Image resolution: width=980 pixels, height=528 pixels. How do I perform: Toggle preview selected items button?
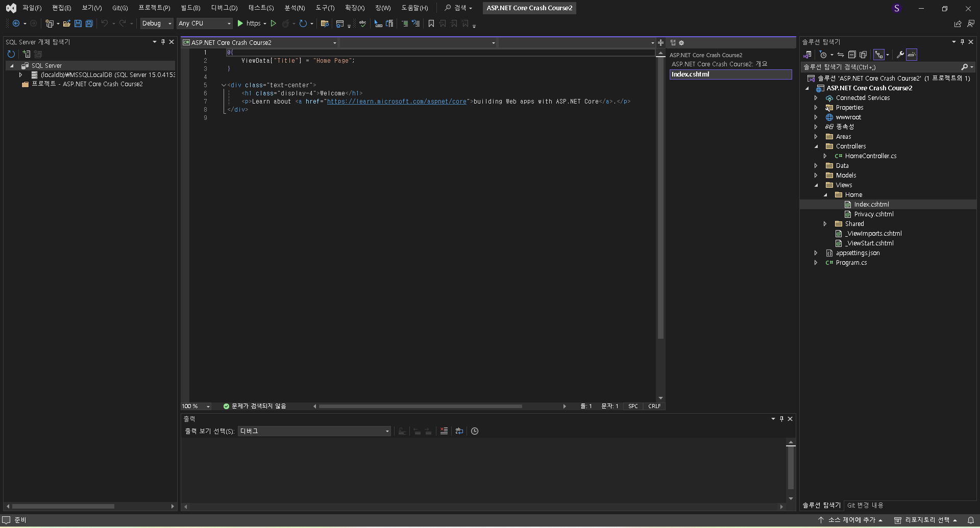(912, 55)
